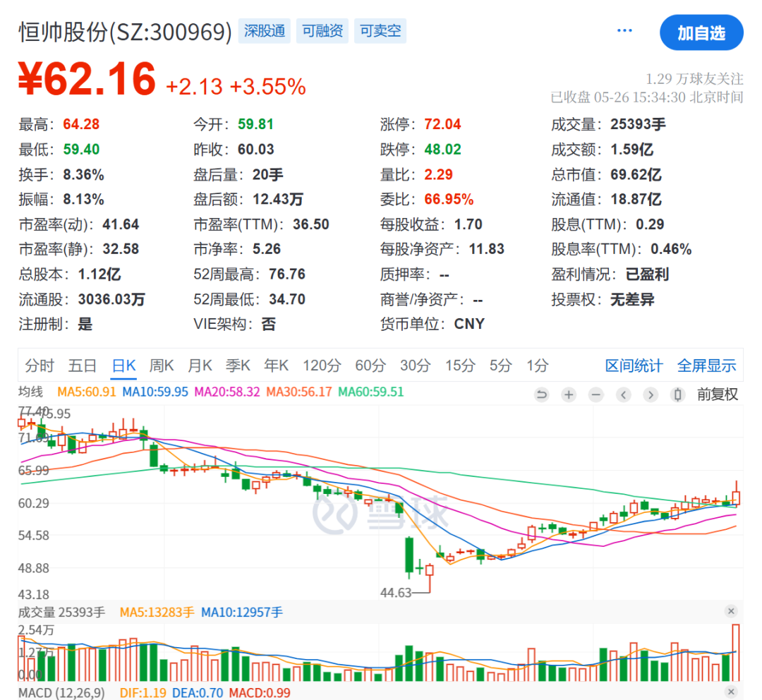The image size is (762, 700).
Task: Switch to the 5分 chart tab
Action: [x=500, y=366]
